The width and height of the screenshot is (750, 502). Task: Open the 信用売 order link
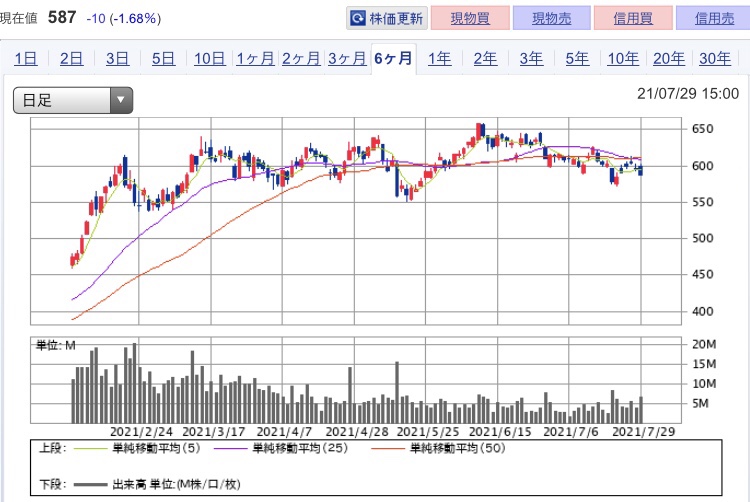coord(714,19)
